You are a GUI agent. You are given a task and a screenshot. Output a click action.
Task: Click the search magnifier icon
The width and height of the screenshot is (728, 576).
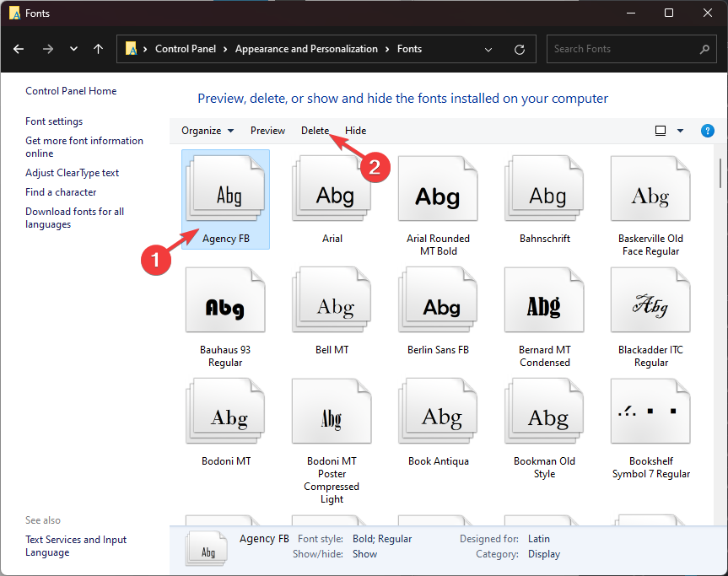[x=704, y=49]
